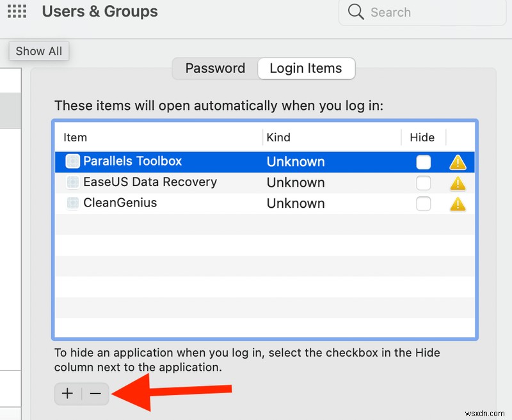The width and height of the screenshot is (512, 420).
Task: Switch to the Login Items tab
Action: pyautogui.click(x=306, y=68)
